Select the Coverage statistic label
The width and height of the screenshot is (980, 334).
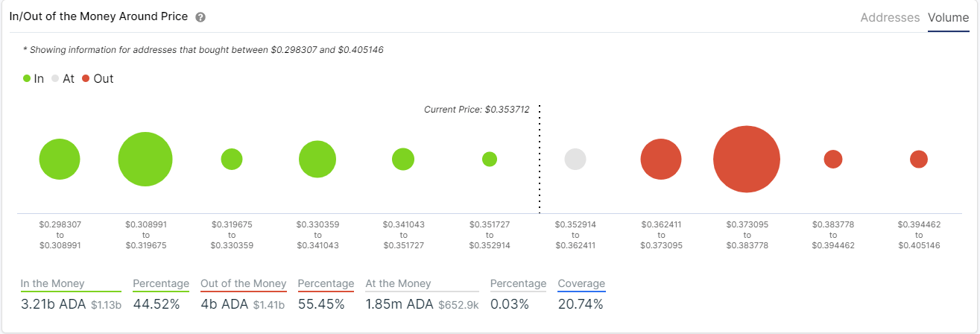point(581,283)
